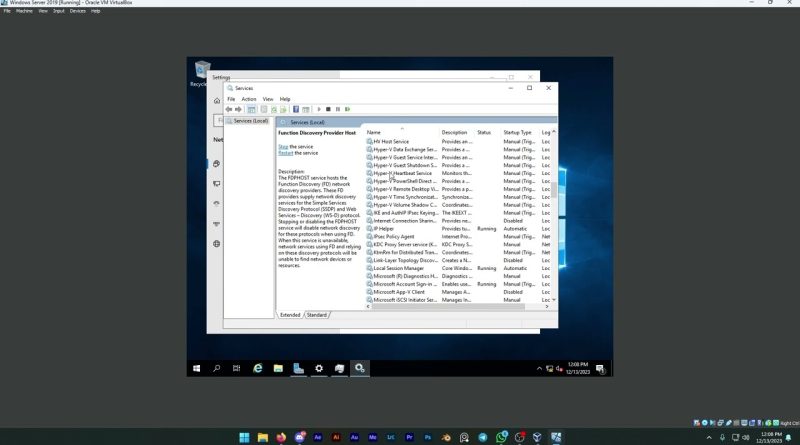This screenshot has height=445, width=800.
Task: Click Home icon in Settings window
Action: [x=217, y=101]
